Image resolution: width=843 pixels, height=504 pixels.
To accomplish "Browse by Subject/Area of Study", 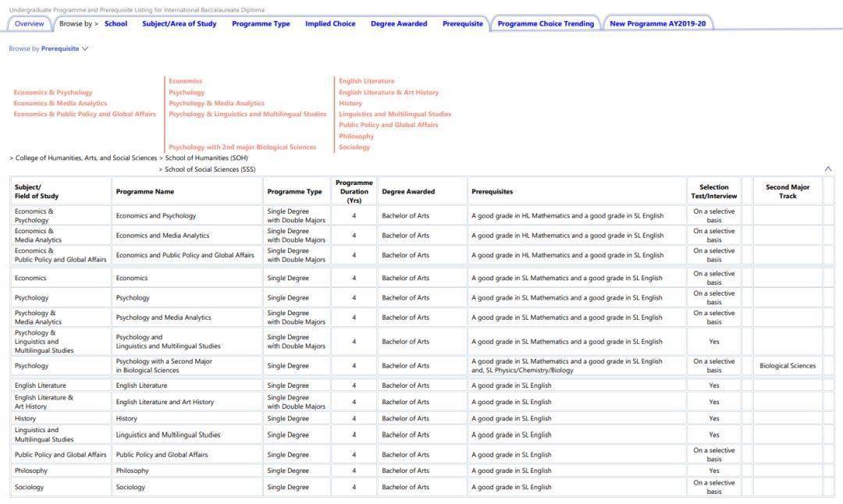I will (x=179, y=24).
